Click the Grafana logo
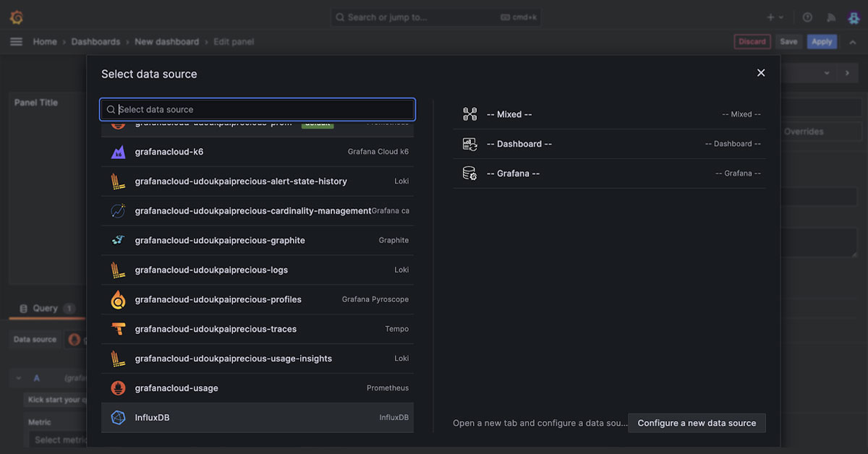The height and width of the screenshot is (454, 868). (x=16, y=16)
